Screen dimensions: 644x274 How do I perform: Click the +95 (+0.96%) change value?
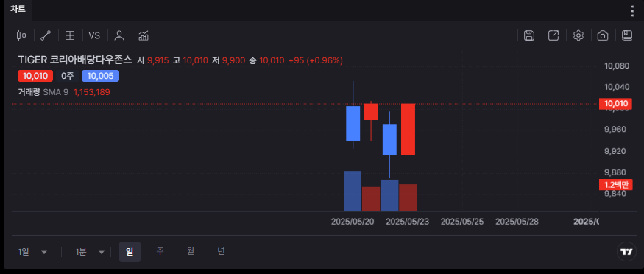316,60
